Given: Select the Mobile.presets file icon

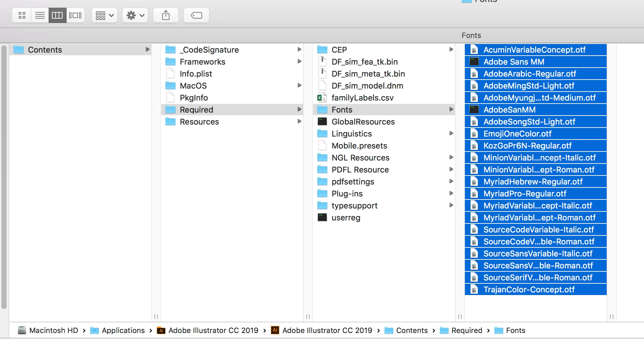Looking at the screenshot, I should (x=322, y=146).
